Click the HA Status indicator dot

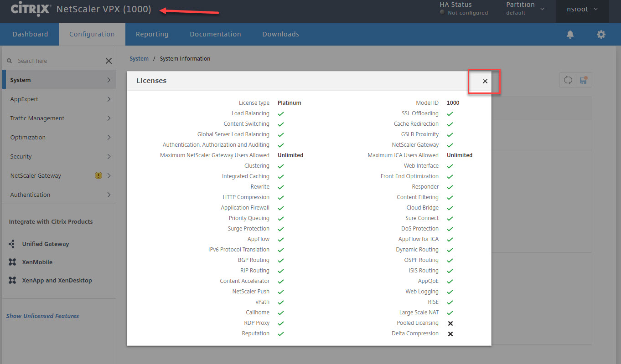tap(442, 12)
